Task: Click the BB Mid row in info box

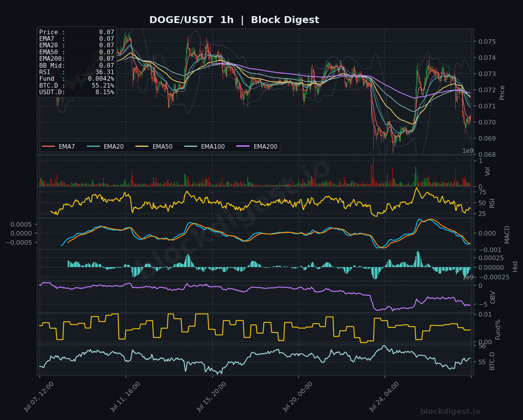Action: pyautogui.click(x=77, y=65)
